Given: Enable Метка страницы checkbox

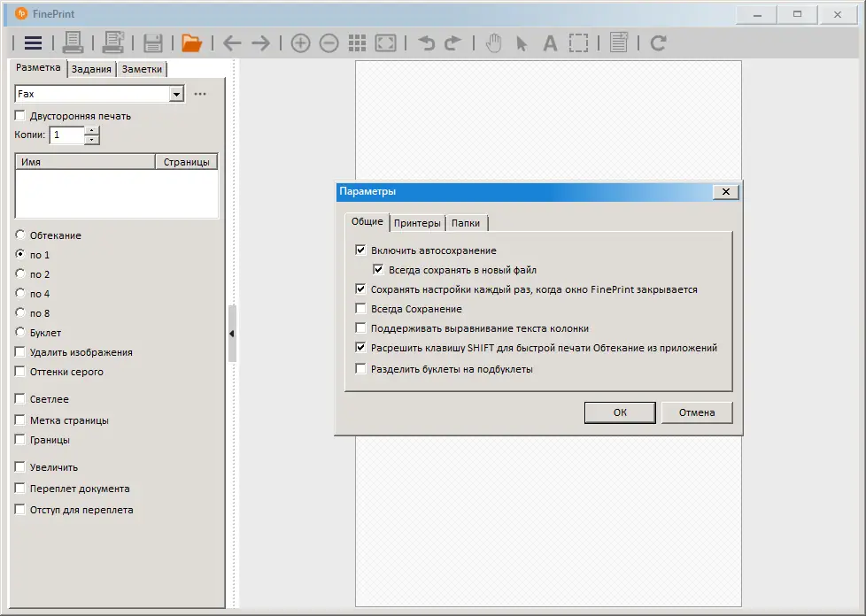Looking at the screenshot, I should [19, 420].
